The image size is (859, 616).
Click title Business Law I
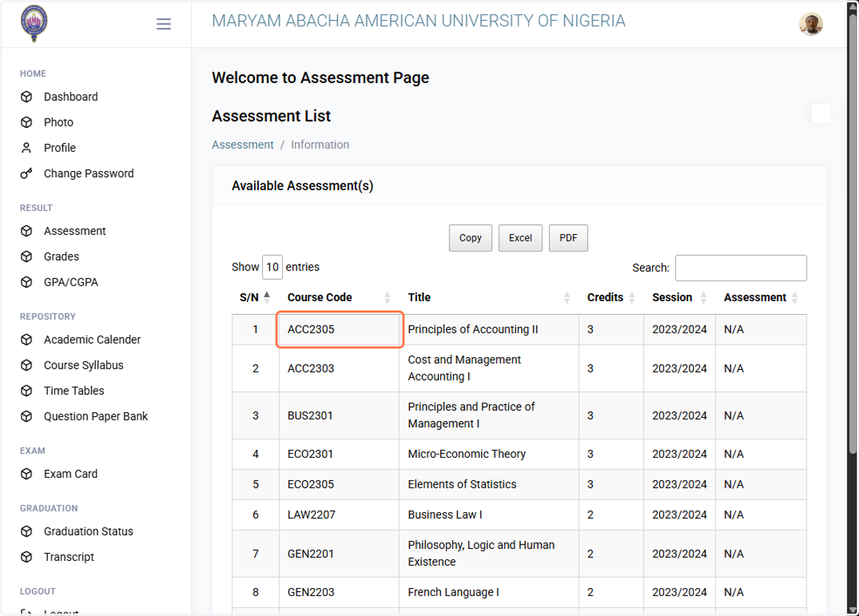445,515
